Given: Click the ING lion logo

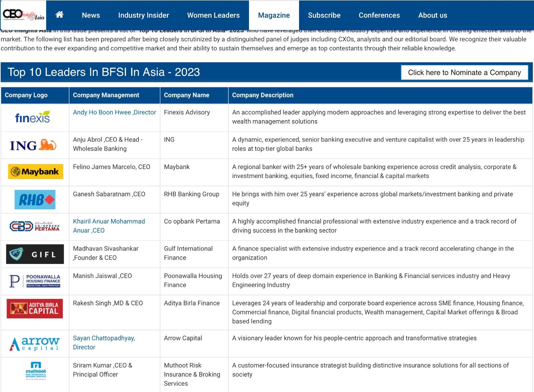Looking at the screenshot, I should [33, 145].
